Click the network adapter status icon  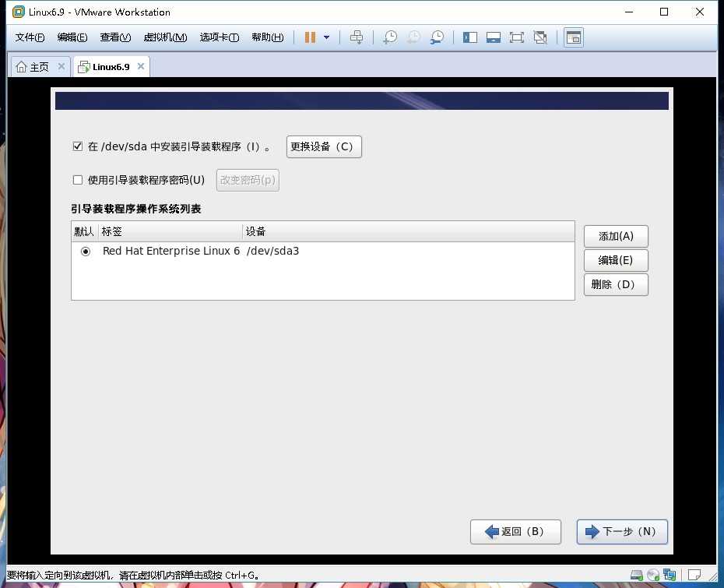(x=670, y=575)
